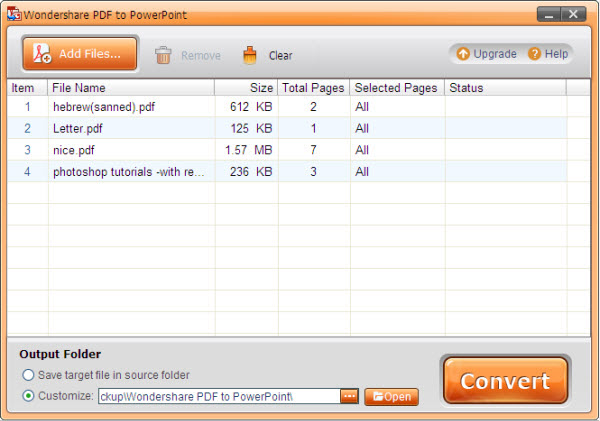600x421 pixels.
Task: Click the Upgrade arrow icon
Action: 463,54
